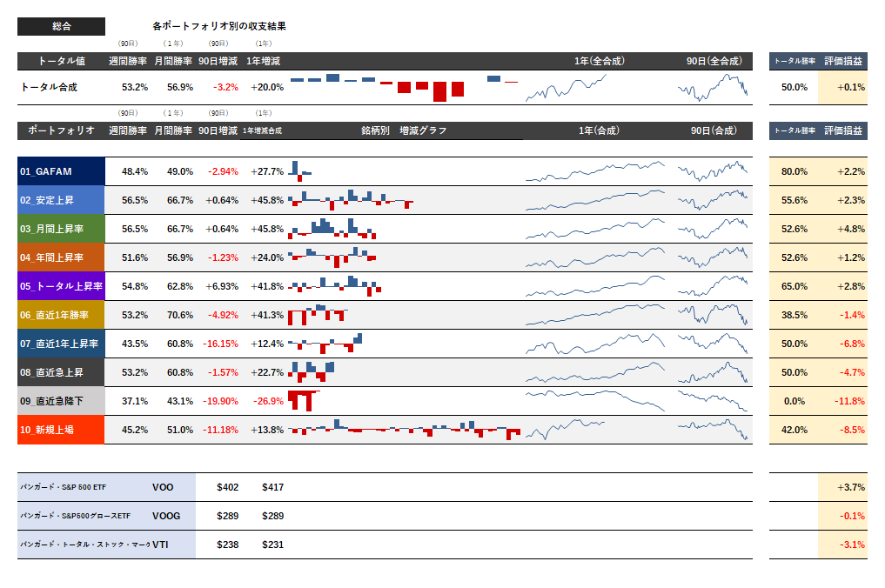Open the 02_安定上昇 stock bar chart

point(351,200)
